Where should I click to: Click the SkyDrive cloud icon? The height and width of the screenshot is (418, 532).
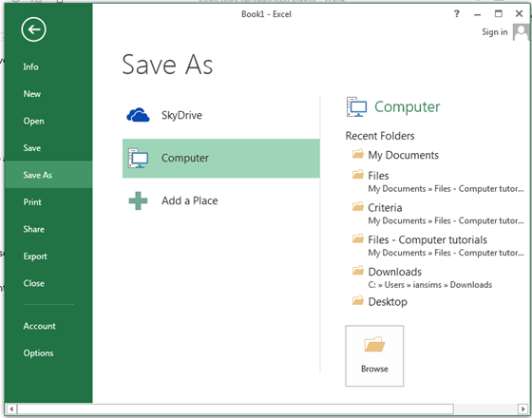click(x=138, y=115)
